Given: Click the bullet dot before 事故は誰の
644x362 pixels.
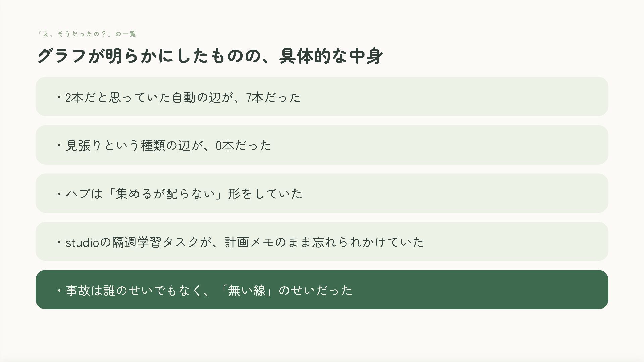Looking at the screenshot, I should pos(59,291).
